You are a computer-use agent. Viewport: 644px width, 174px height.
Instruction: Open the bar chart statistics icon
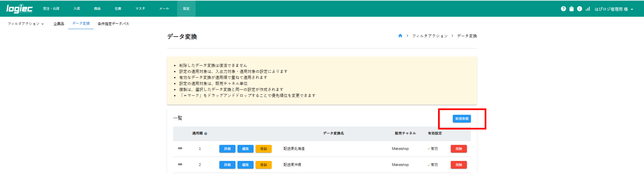[588, 9]
